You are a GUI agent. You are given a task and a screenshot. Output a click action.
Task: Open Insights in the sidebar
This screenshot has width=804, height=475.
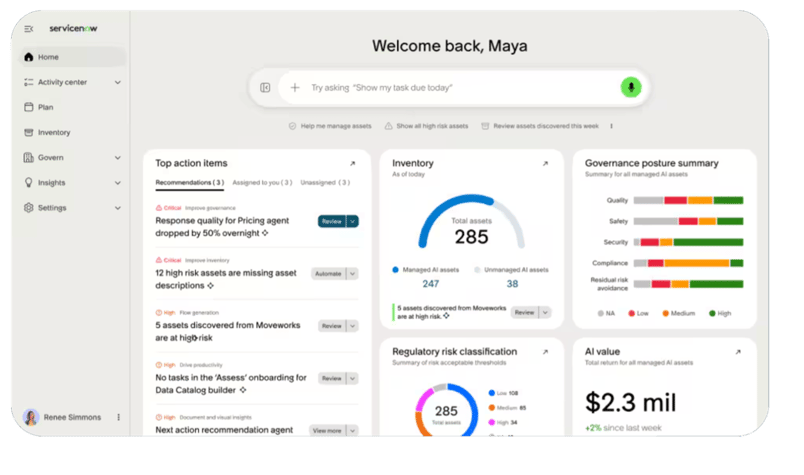(x=73, y=183)
